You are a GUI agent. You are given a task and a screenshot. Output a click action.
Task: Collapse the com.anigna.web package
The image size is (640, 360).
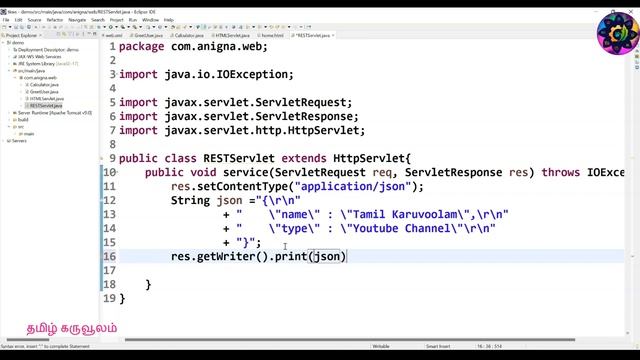[x=16, y=78]
